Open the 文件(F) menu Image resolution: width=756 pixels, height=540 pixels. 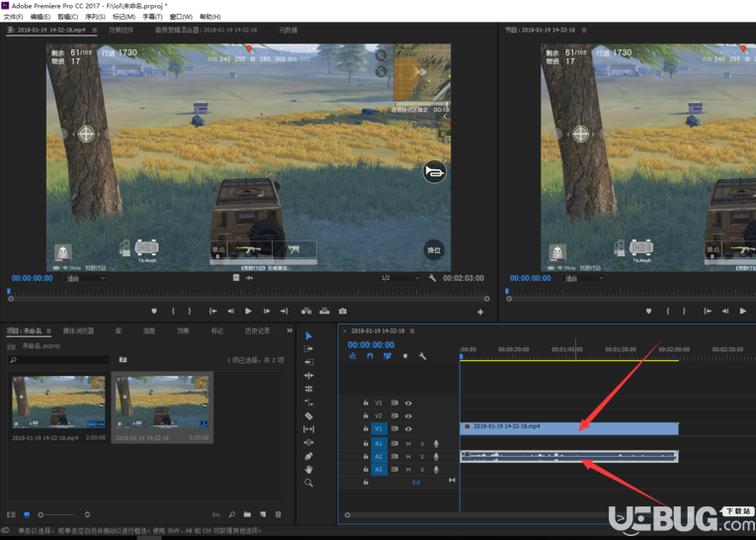coord(13,17)
